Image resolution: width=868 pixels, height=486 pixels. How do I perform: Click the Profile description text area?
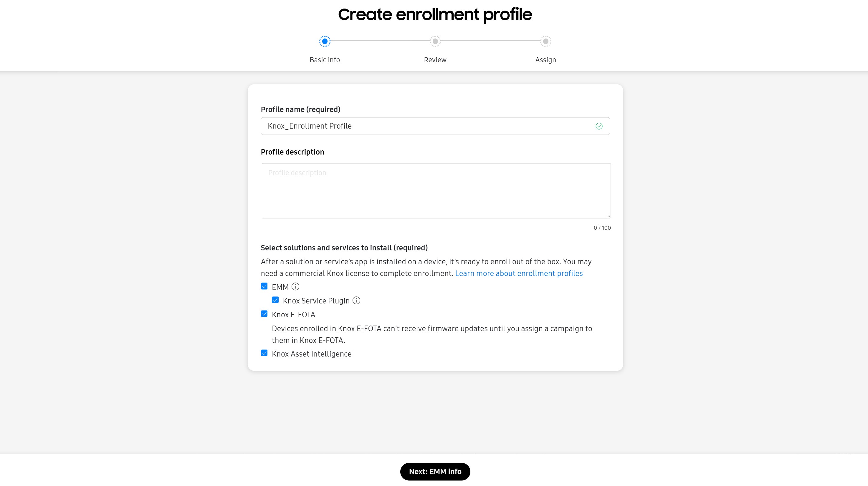(x=435, y=191)
